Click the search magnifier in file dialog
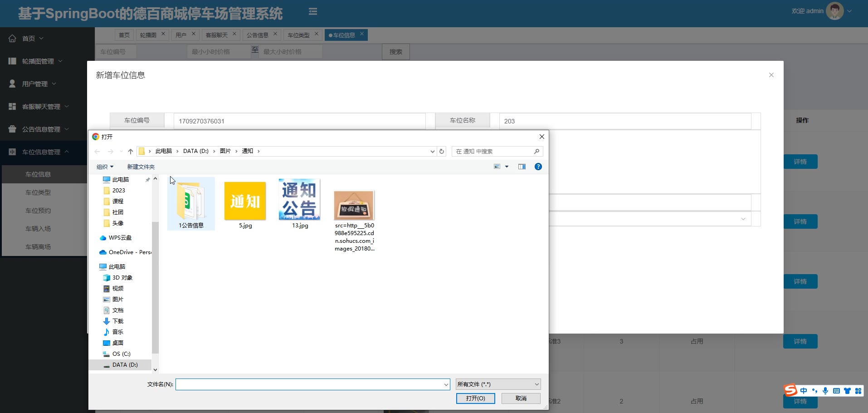The height and width of the screenshot is (413, 868). coord(536,151)
